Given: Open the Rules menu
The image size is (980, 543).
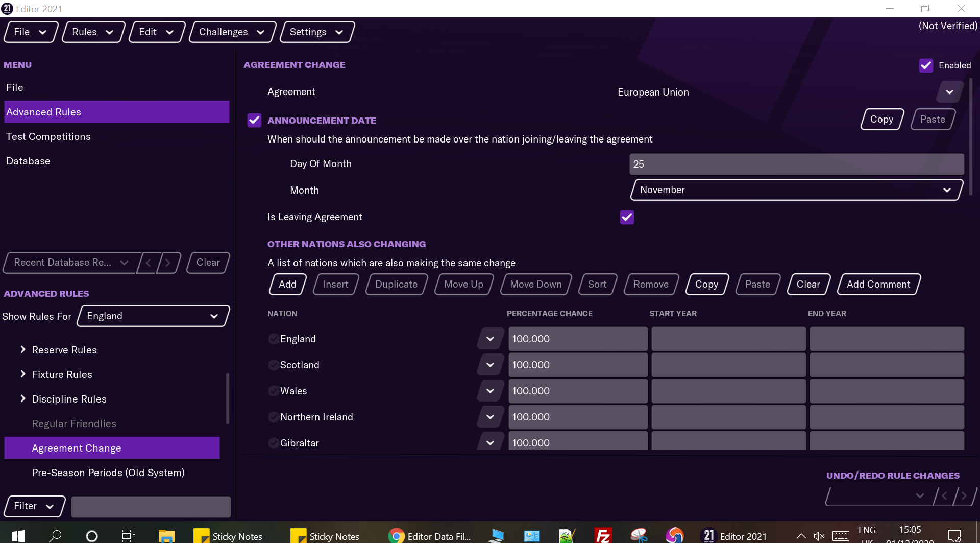Looking at the screenshot, I should coord(92,32).
